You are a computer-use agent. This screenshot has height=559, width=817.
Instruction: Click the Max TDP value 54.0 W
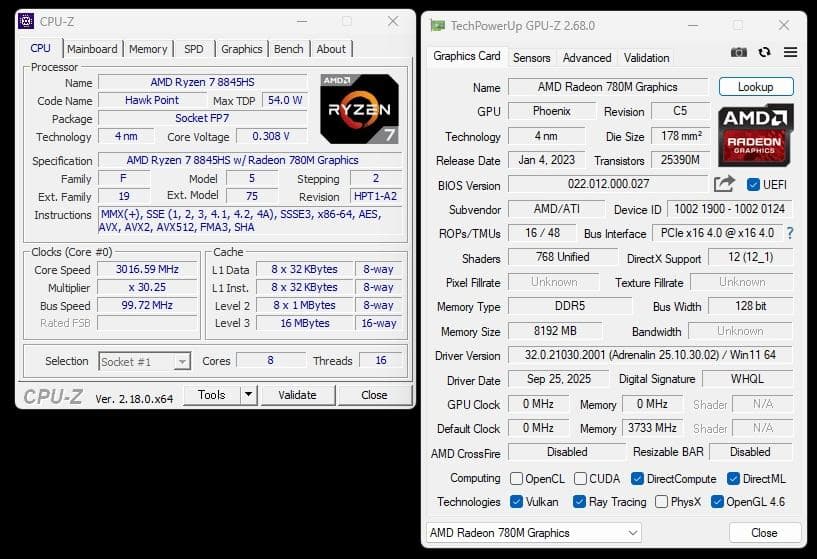pyautogui.click(x=284, y=100)
